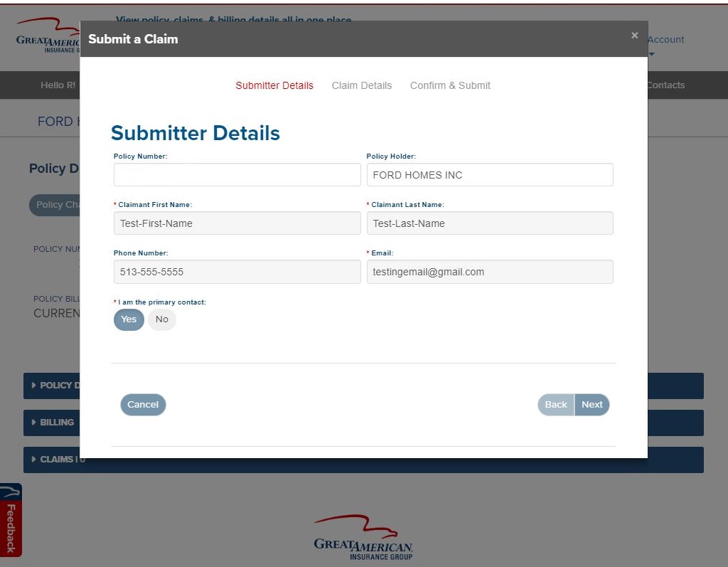
Task: Select Yes for primary contact
Action: tap(129, 319)
